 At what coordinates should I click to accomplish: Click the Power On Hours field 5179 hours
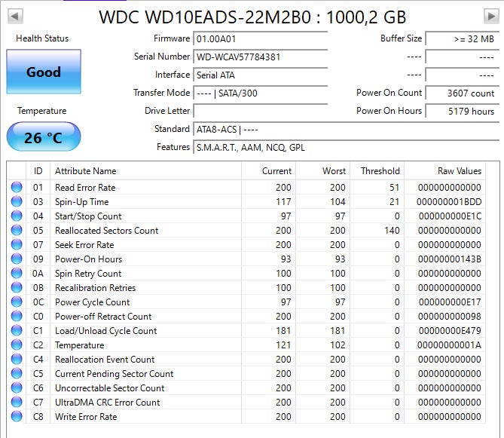click(463, 112)
